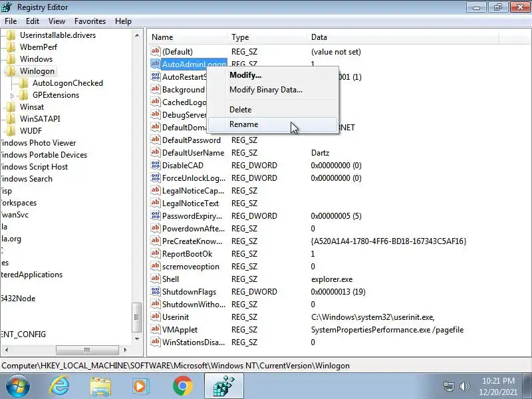Image resolution: width=532 pixels, height=399 pixels.
Task: Click the DefaultPassword value icon
Action: [156, 140]
